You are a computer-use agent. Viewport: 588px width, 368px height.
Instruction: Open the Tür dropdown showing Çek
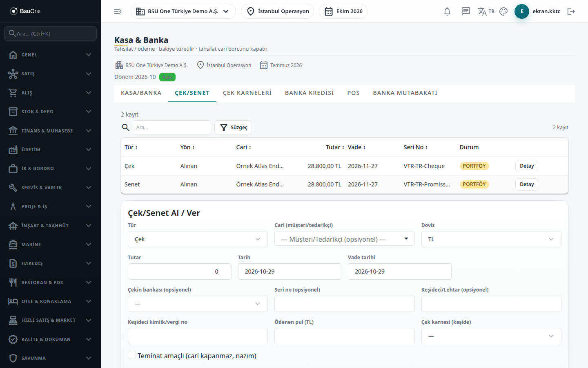click(198, 239)
